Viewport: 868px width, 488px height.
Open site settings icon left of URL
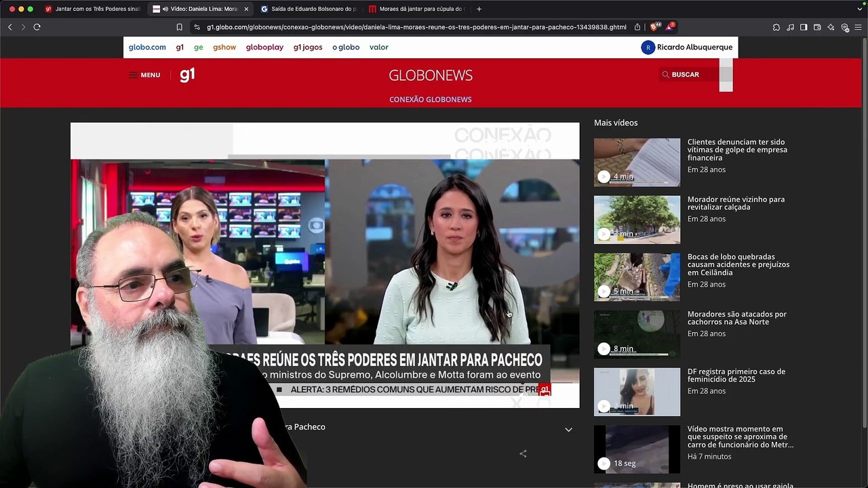click(x=197, y=27)
